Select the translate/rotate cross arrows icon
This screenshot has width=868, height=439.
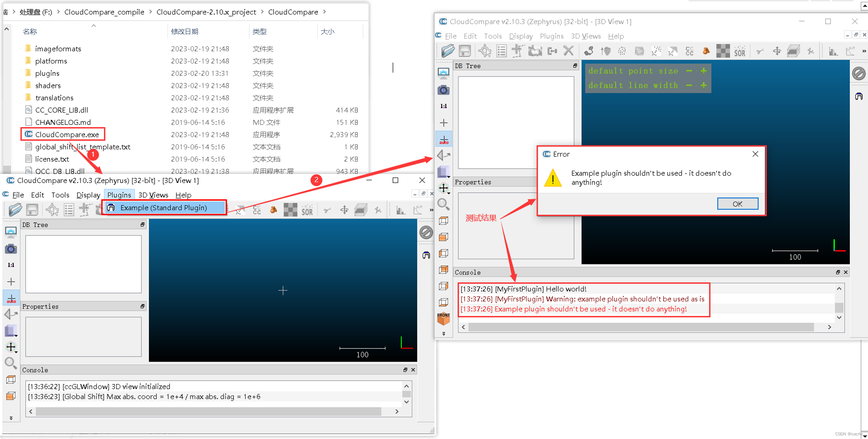coord(777,51)
